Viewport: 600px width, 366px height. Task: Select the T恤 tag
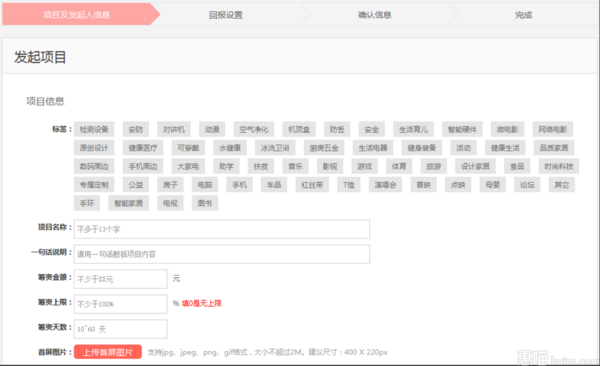(x=349, y=185)
